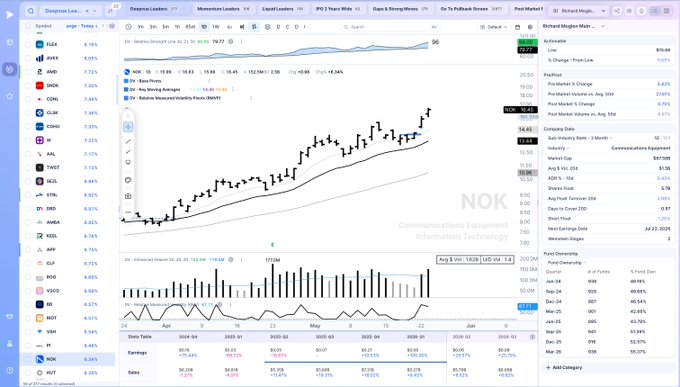This screenshot has width=680, height=387.
Task: Tick the checkbox for AMD row
Action: pyautogui.click(x=28, y=72)
